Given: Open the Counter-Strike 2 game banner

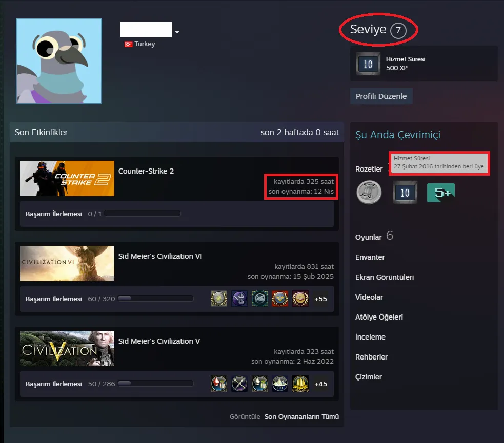Looking at the screenshot, I should coord(67,178).
